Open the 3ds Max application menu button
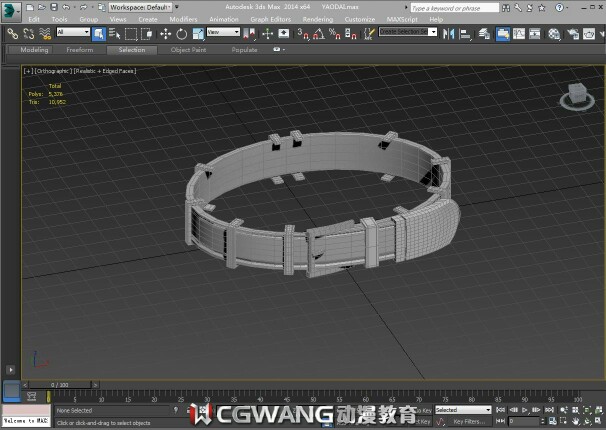 (11, 10)
